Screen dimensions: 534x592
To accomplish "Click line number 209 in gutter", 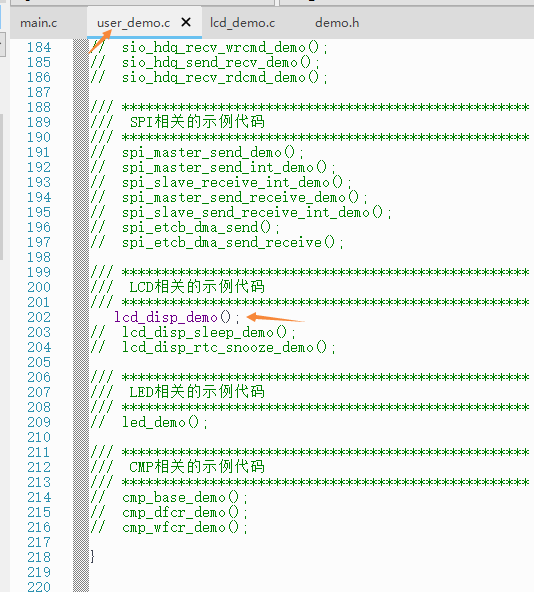I will pos(39,422).
